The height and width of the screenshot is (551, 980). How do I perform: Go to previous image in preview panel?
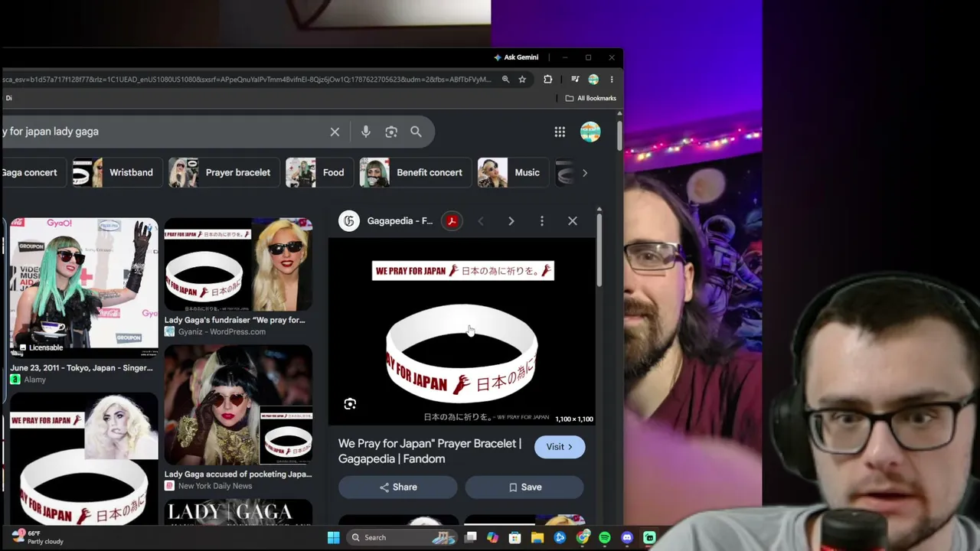pyautogui.click(x=480, y=221)
